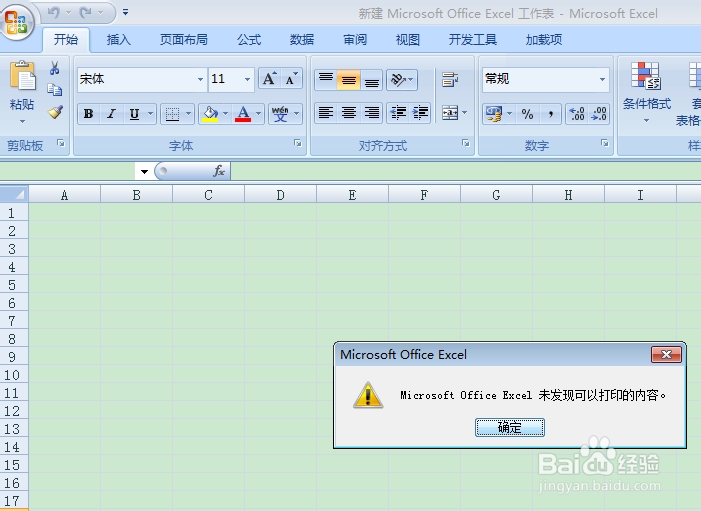Open the 字体 dialog launcher
701x511 pixels.
(298, 143)
